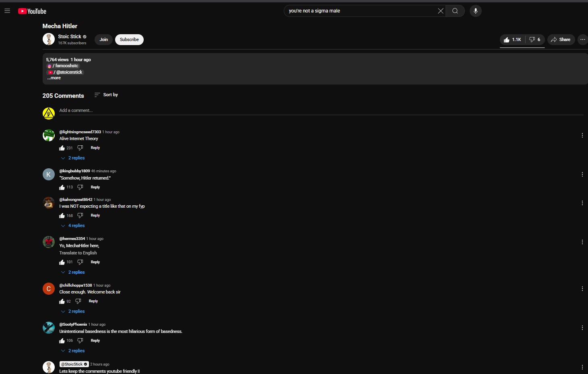Viewport: 588px width, 374px height.
Task: Open @kingbubby1809 username link
Action: point(74,171)
